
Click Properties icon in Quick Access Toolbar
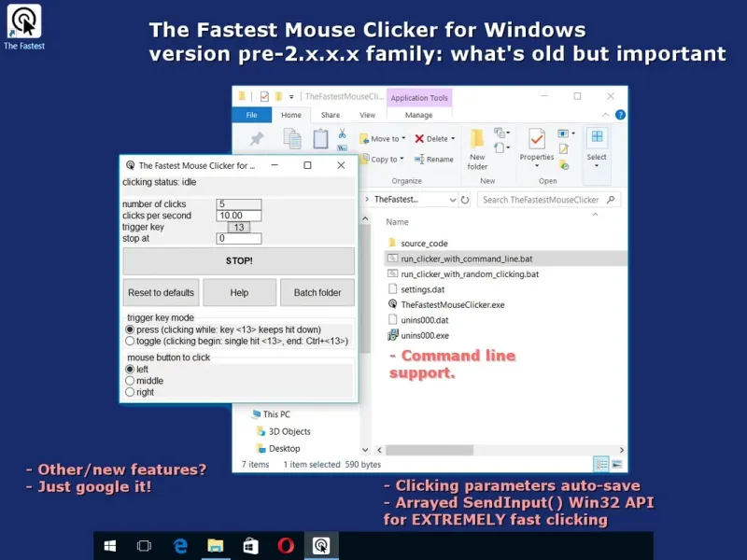coord(264,97)
